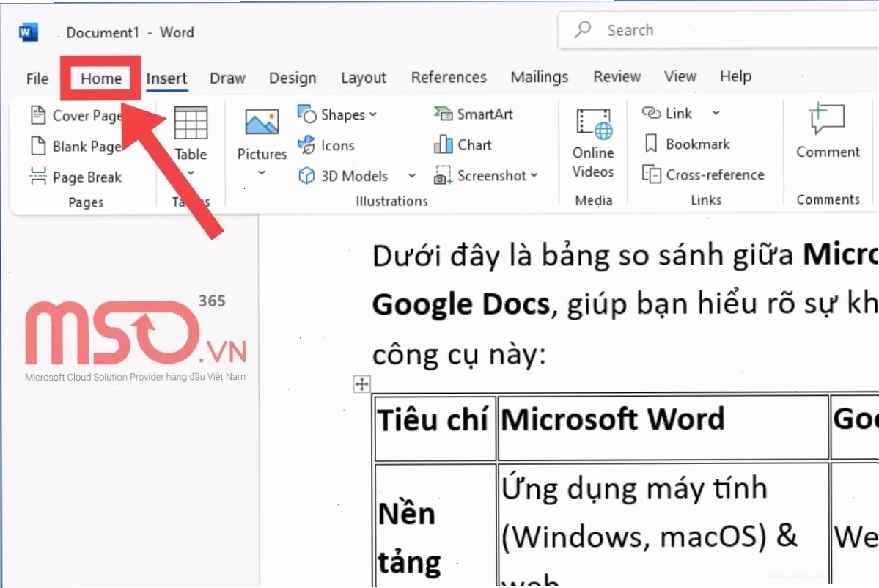Image resolution: width=879 pixels, height=588 pixels.
Task: Open the Draw ribbon tab
Action: pyautogui.click(x=227, y=78)
